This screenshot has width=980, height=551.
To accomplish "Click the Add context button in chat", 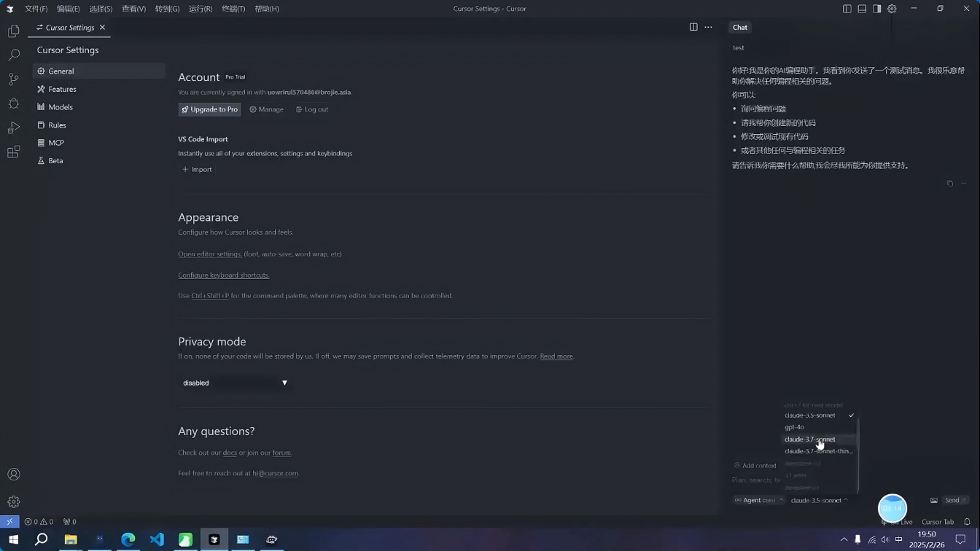I will (x=755, y=466).
